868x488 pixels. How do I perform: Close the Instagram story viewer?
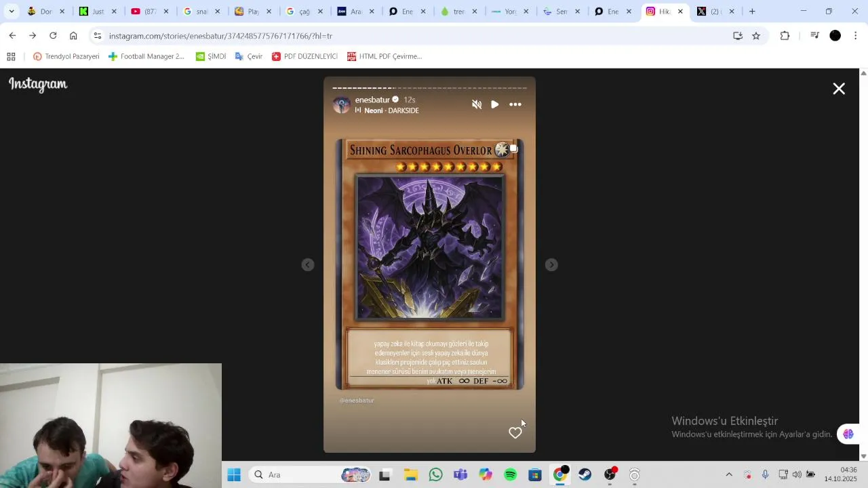pos(839,89)
